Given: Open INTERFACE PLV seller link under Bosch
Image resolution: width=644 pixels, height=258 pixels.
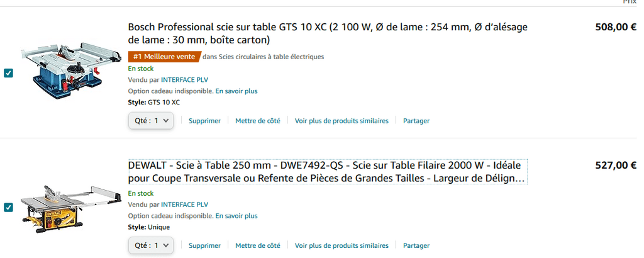Looking at the screenshot, I should point(184,80).
